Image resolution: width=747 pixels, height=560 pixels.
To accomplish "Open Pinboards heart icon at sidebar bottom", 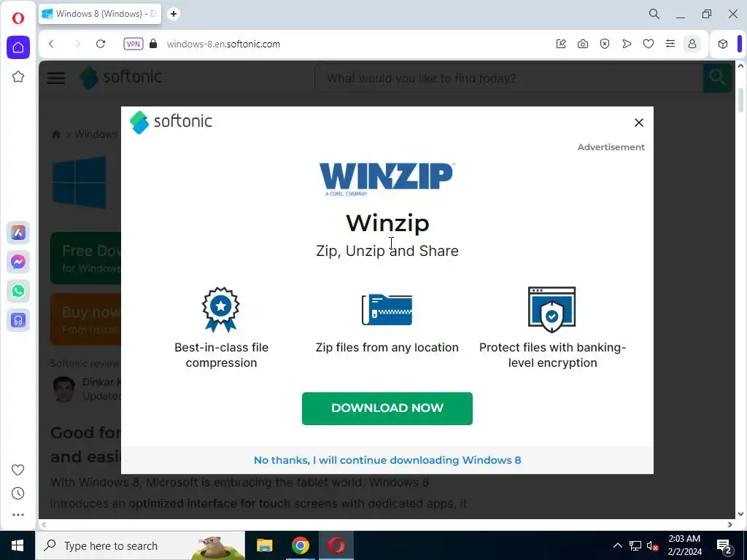I will tap(18, 470).
